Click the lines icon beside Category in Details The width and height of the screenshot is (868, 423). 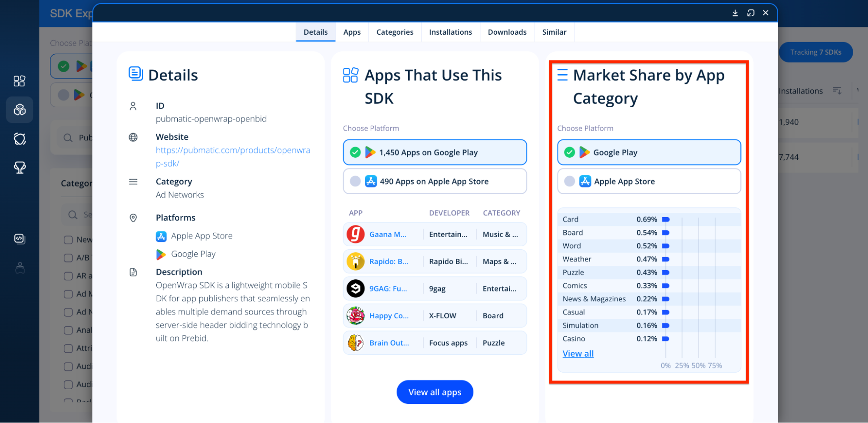[133, 182]
